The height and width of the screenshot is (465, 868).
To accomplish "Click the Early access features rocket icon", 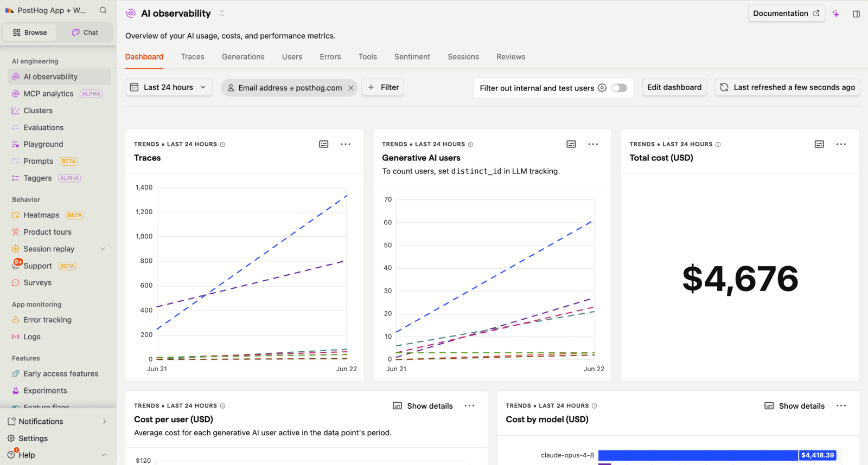I will [x=16, y=373].
